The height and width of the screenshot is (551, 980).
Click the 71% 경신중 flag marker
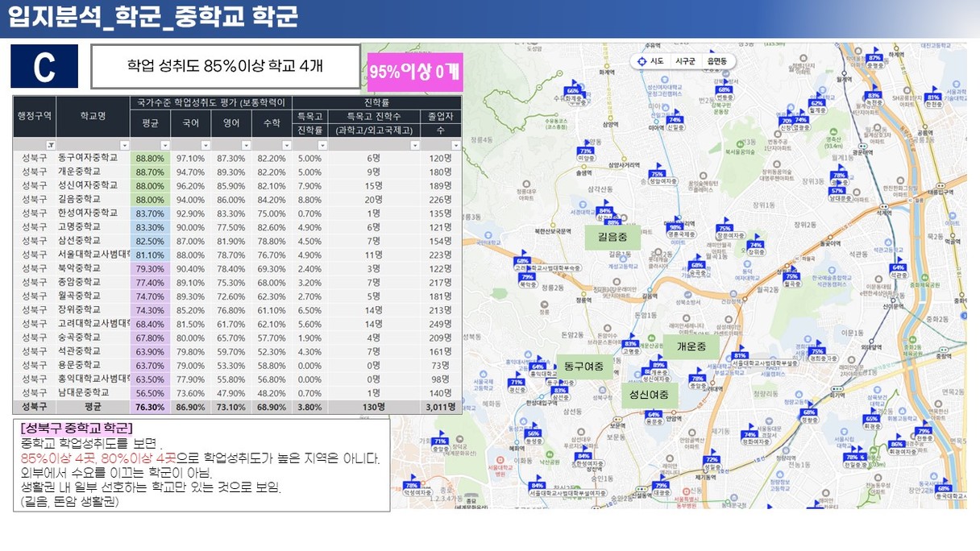tap(517, 383)
